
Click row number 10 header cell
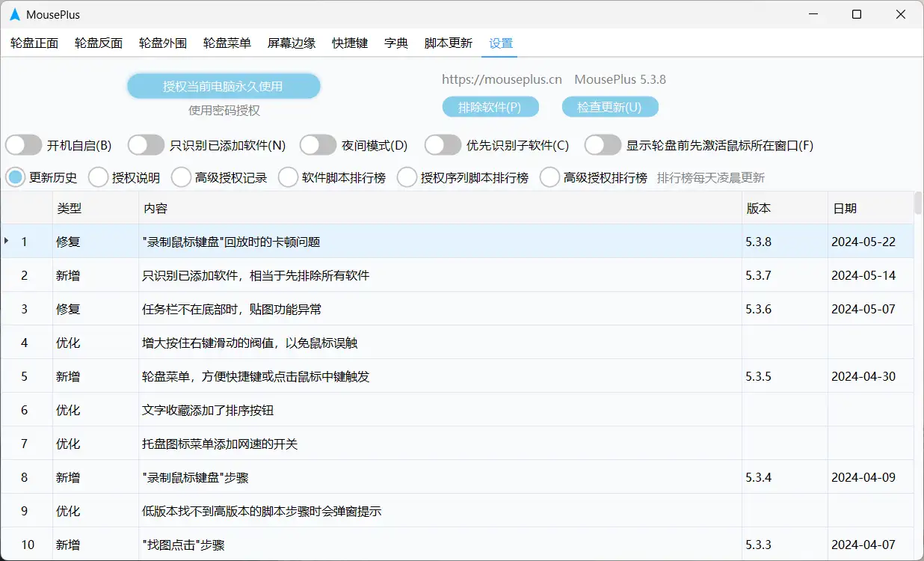[26, 545]
